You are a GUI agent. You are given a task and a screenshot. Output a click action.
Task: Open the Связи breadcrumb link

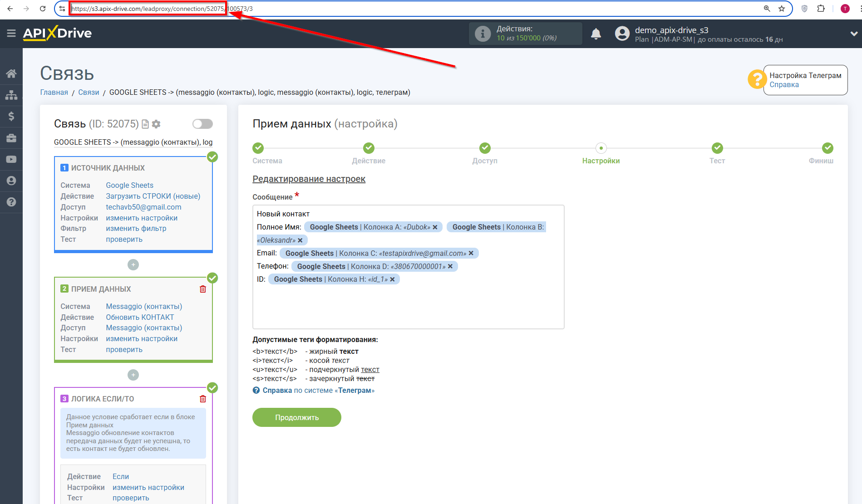[89, 93]
